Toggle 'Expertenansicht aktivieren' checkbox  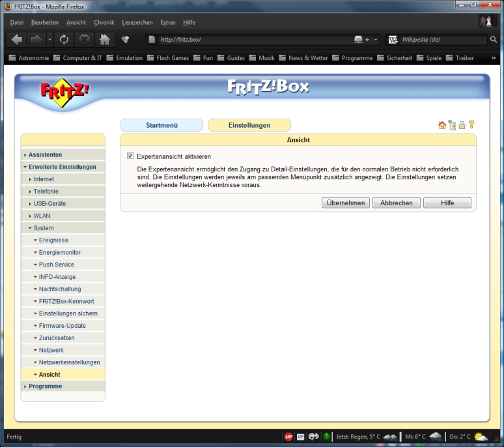pyautogui.click(x=130, y=156)
